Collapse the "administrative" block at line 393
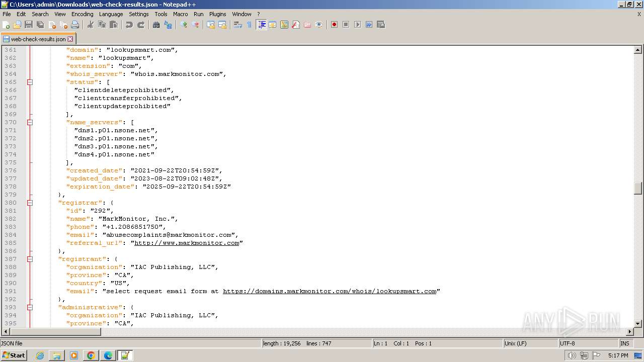The height and width of the screenshot is (362, 644). pyautogui.click(x=30, y=307)
